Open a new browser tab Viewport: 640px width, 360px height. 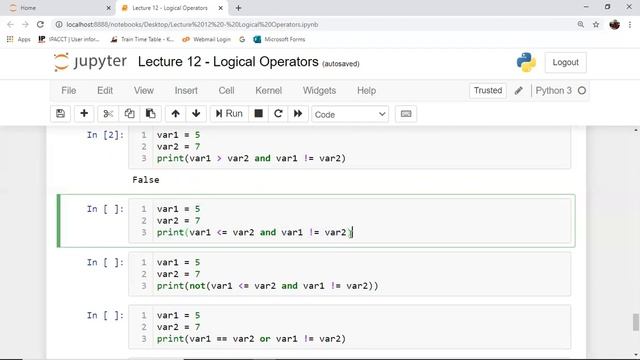(x=238, y=8)
